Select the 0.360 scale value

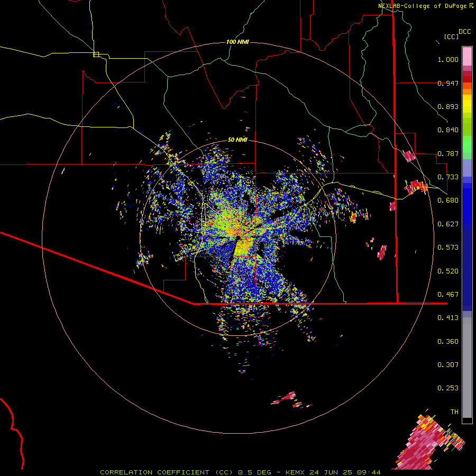(448, 342)
